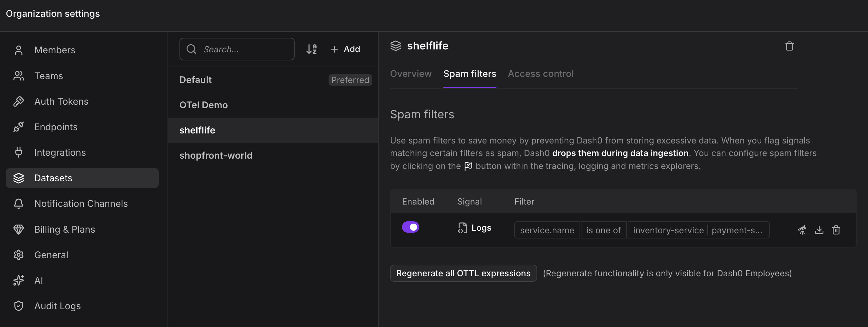Open the sort order control next to search
Image resolution: width=868 pixels, height=327 pixels.
311,49
